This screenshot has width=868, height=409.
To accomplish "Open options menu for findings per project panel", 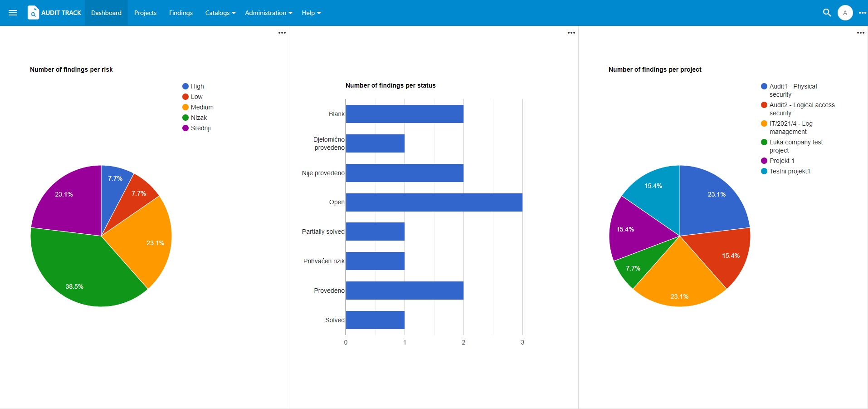I will point(861,33).
